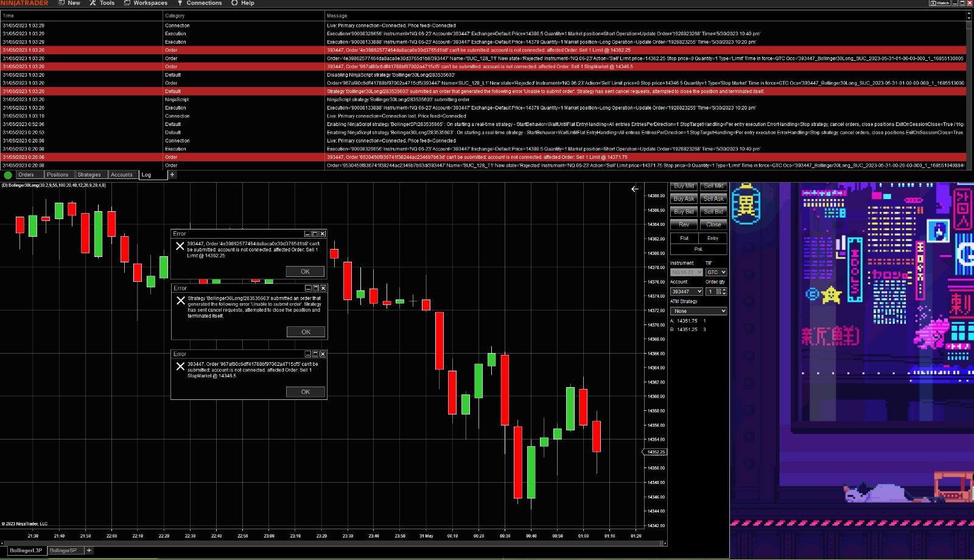Screen dimensions: 974x560
Task: Close the Sell Limit Error dialog
Action: (323, 234)
